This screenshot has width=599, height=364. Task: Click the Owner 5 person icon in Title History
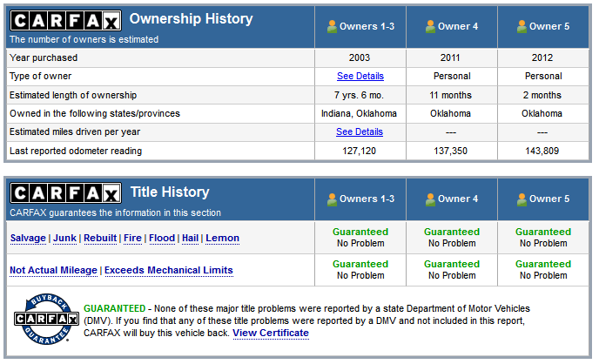pos(522,199)
